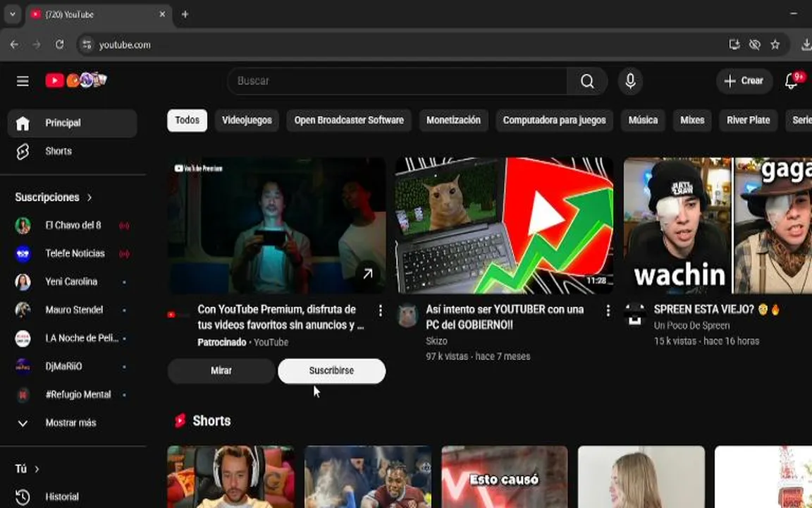This screenshot has height=508, width=812.
Task: Focus the Buscar search field
Action: 398,81
